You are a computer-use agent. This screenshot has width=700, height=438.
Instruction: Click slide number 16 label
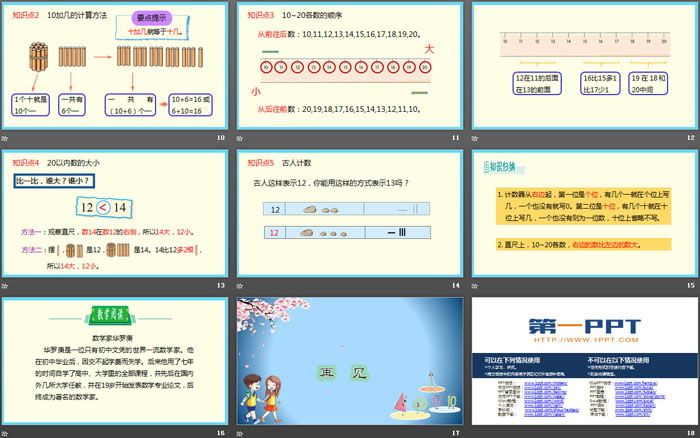[221, 433]
